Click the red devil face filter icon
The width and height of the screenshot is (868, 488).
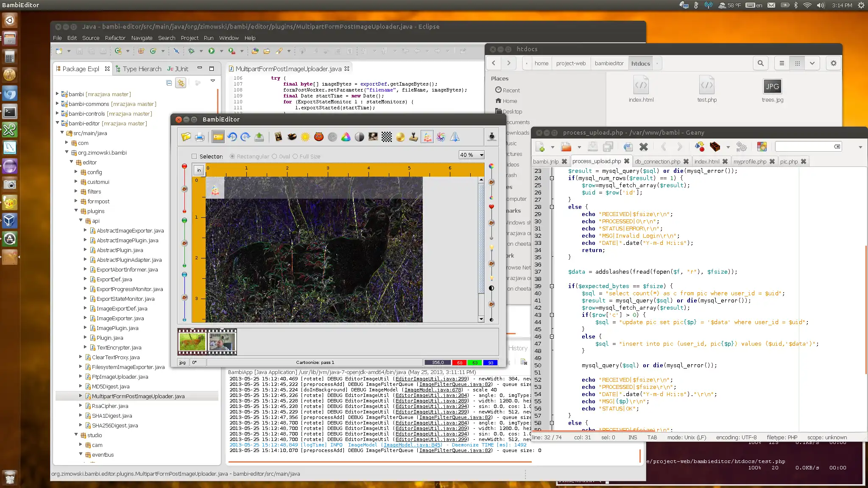point(319,137)
